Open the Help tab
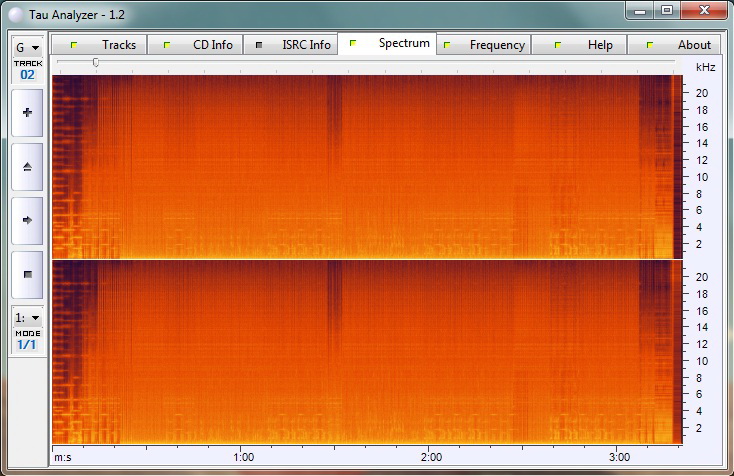 coord(579,45)
